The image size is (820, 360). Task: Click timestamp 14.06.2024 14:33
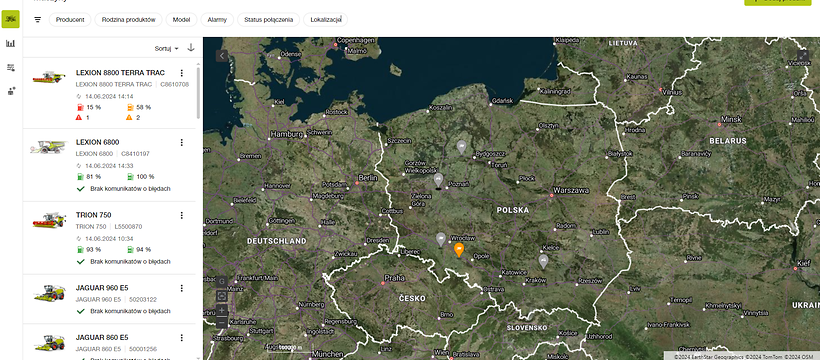pyautogui.click(x=110, y=166)
